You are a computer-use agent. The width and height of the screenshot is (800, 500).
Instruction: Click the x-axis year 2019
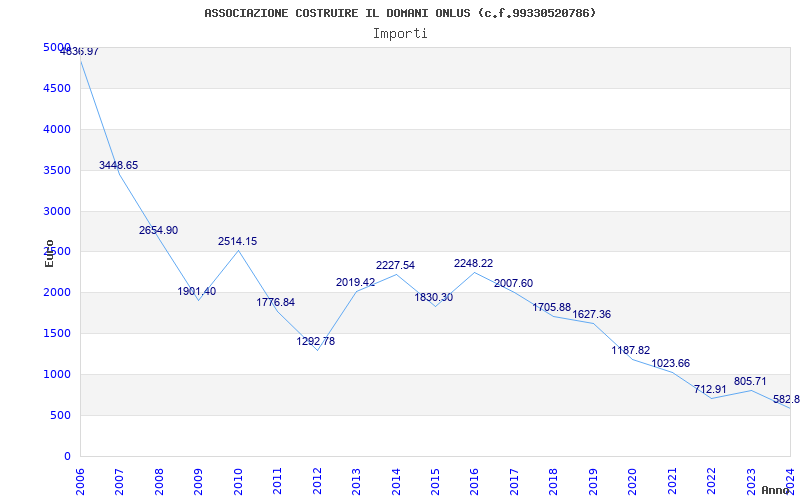point(593,481)
